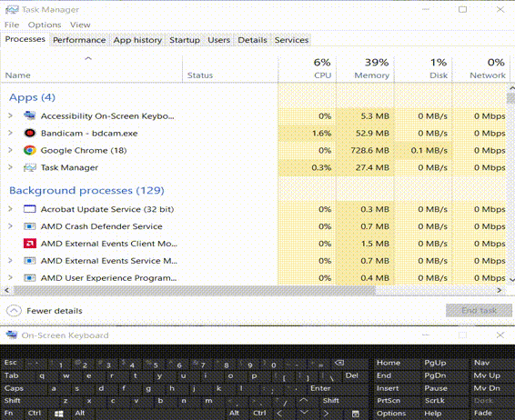The image size is (515, 420).
Task: Click the up arrow key on keyboard
Action: (304, 401)
